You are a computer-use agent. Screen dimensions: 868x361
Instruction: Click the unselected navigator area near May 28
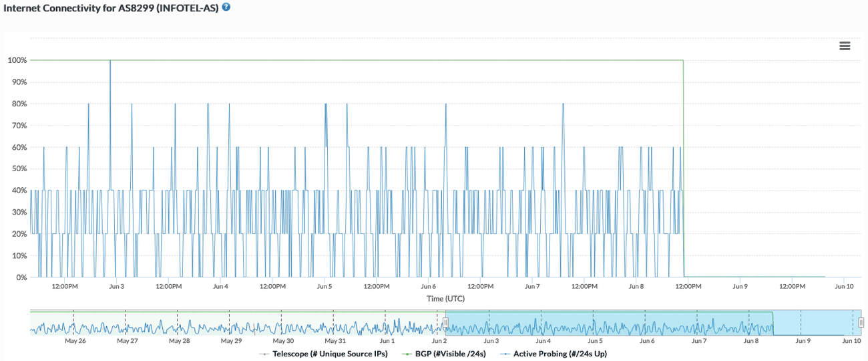tap(179, 323)
